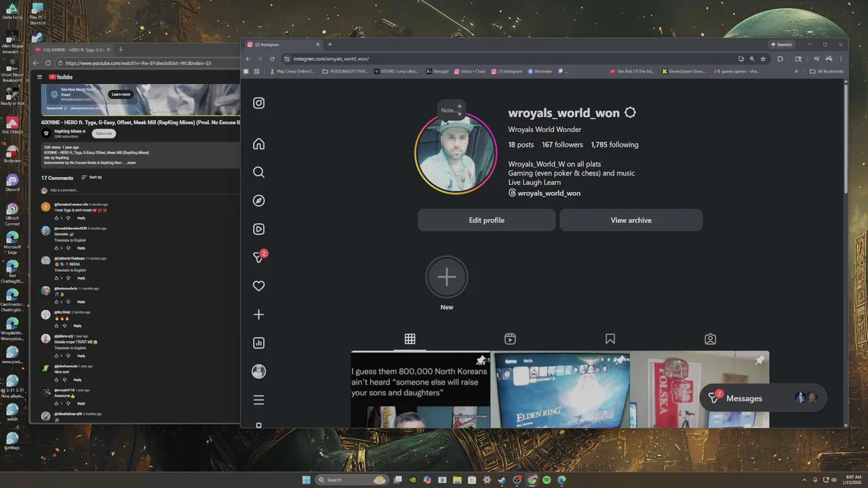The width and height of the screenshot is (868, 488).
Task: Open the Elden Ring pinned post
Action: 560,390
